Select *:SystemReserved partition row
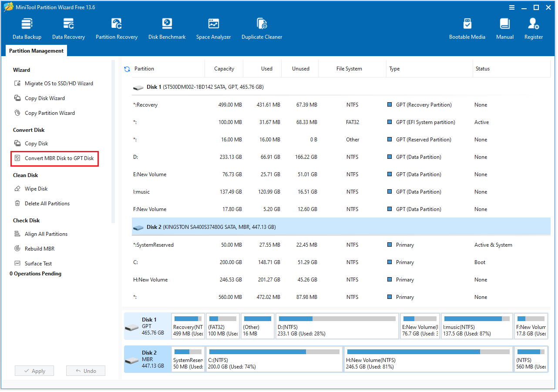Screen dimensions: 558x392 point(341,245)
